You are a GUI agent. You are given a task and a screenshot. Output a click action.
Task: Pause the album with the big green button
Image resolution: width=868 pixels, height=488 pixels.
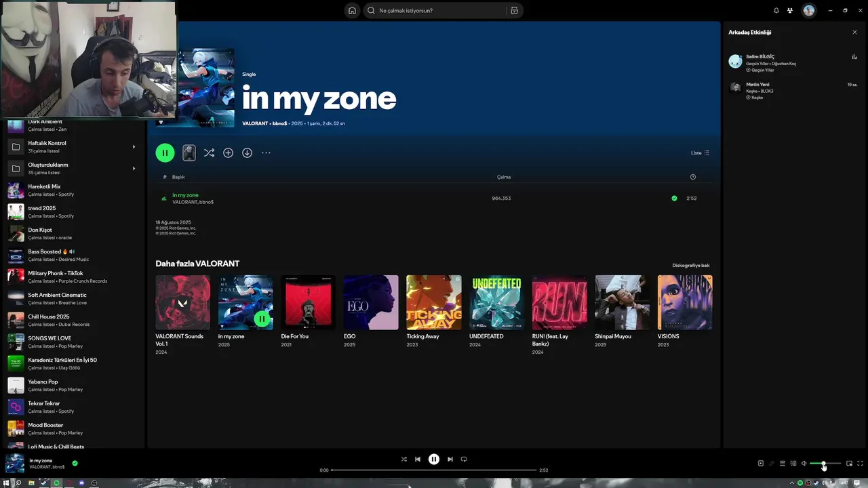point(165,152)
